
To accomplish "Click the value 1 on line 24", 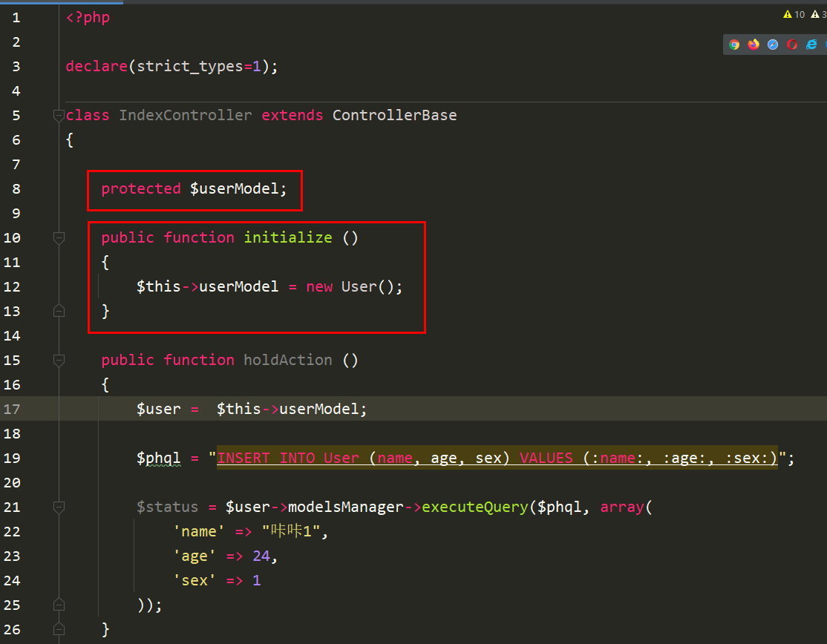I will tap(257, 580).
